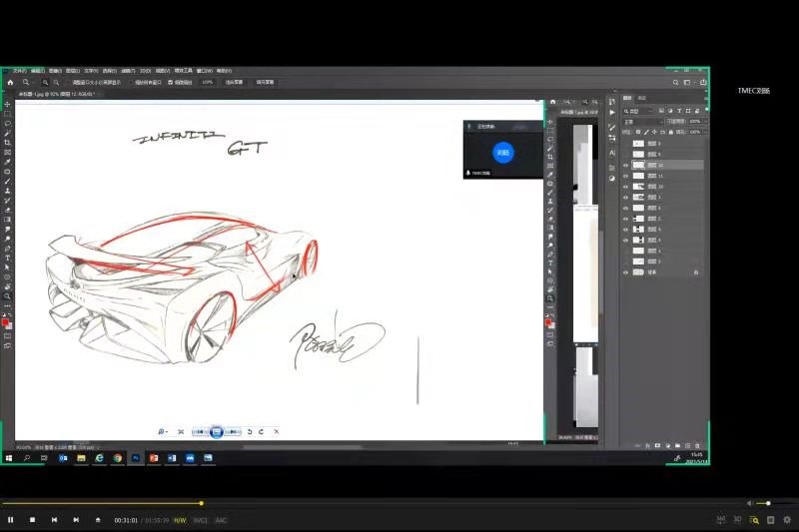799x532 pixels.
Task: Select the Move tool in left toolbar
Action: tap(7, 104)
